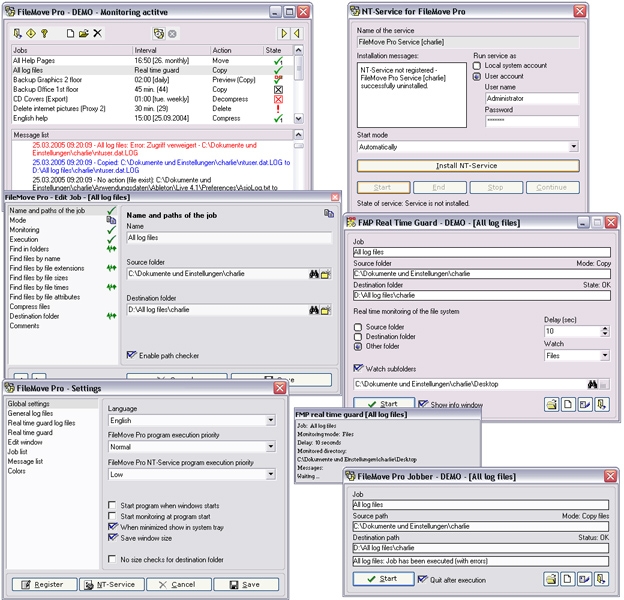This screenshot has height=600, width=624.
Task: Click the delete job X toolbar icon
Action: (x=97, y=34)
